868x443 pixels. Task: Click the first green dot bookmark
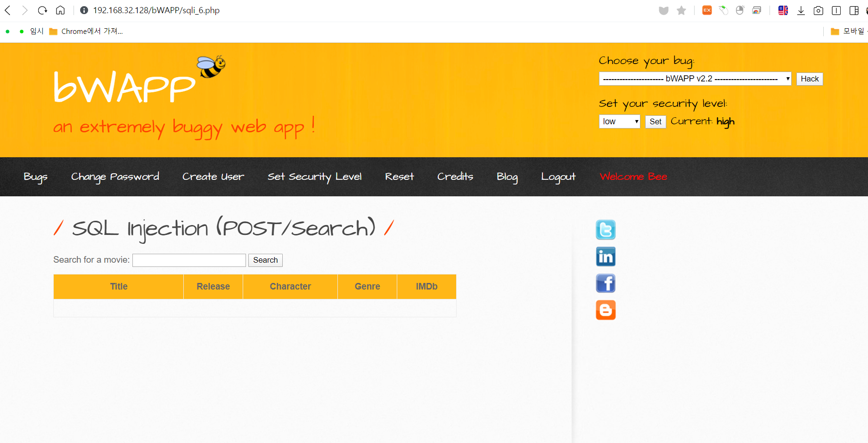pyautogui.click(x=8, y=32)
